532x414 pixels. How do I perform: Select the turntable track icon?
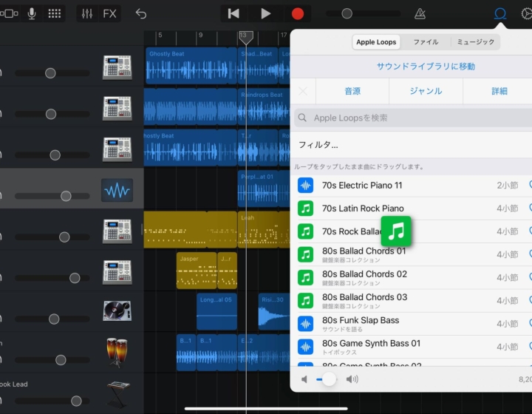pyautogui.click(x=117, y=310)
